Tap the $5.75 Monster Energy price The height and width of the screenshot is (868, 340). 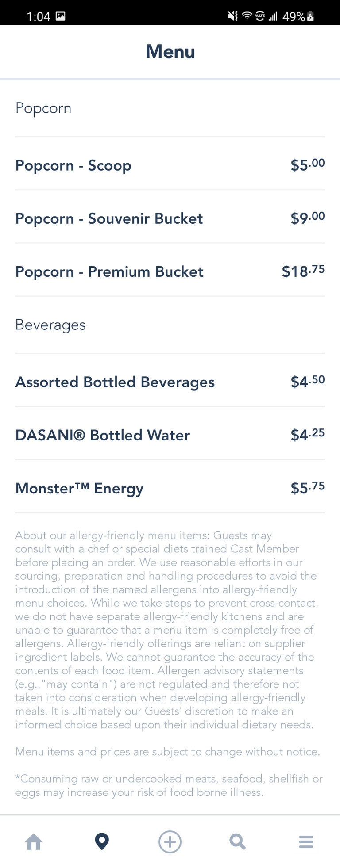[308, 488]
